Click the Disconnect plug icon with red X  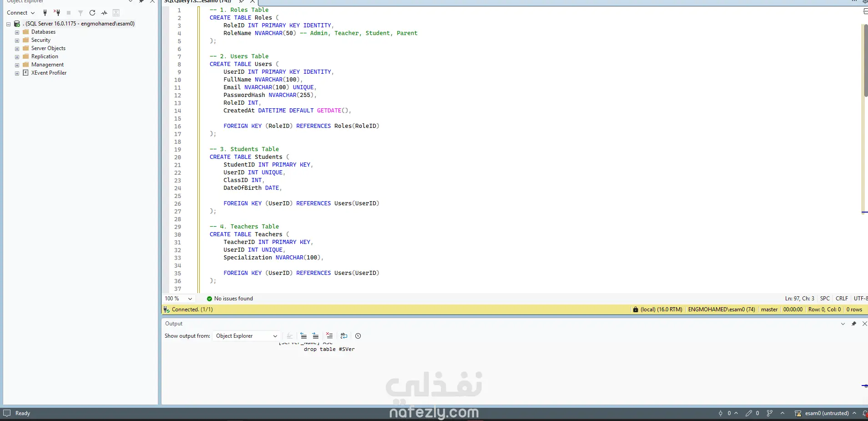click(57, 13)
